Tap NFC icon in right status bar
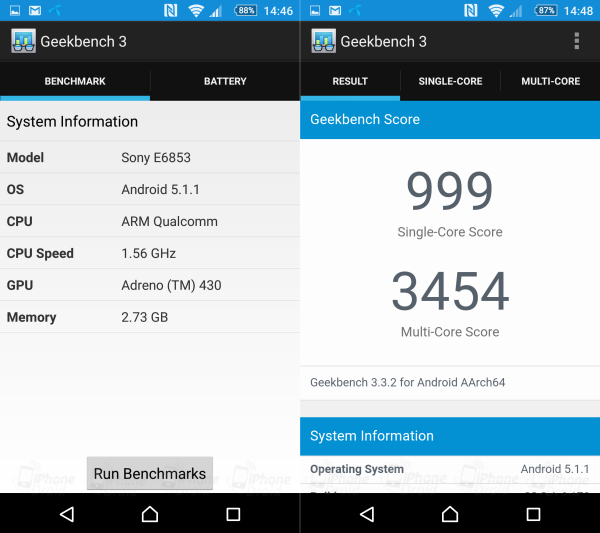Viewport: 600px width, 533px height. (470, 10)
